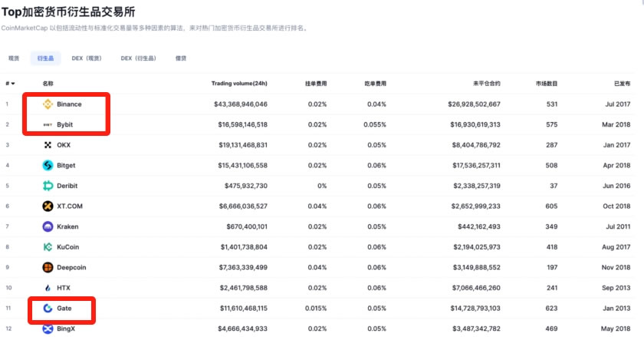Open the BingX exchange name link
644x337 pixels.
click(66, 329)
